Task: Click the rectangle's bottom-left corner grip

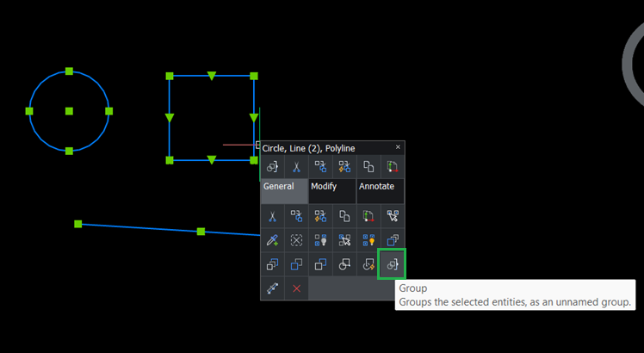Action: (170, 160)
